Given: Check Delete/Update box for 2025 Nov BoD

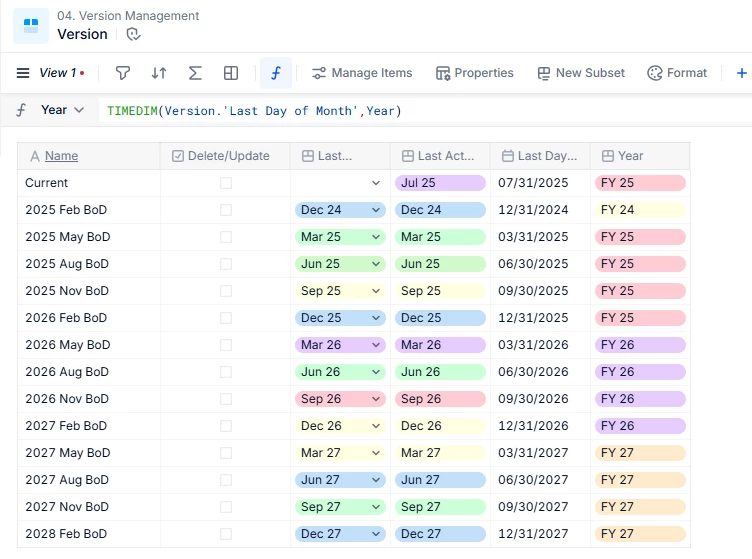Looking at the screenshot, I should [226, 291].
